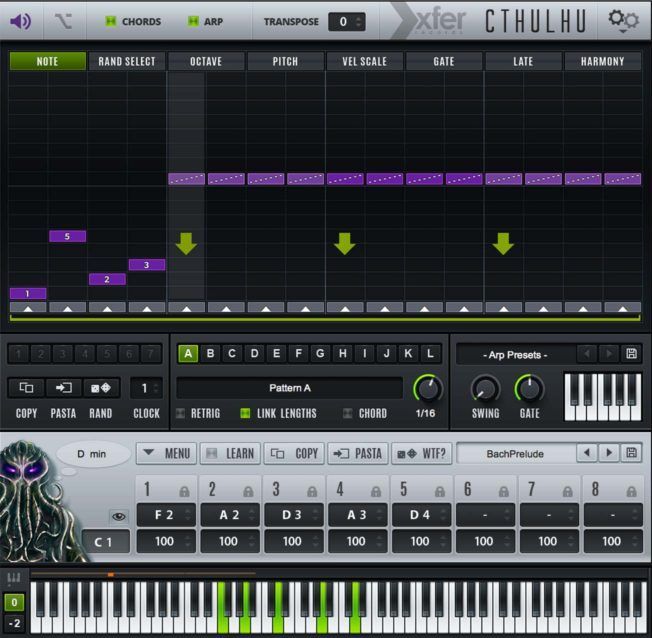This screenshot has height=638, width=652.
Task: Click the D min chord name bubble
Action: 92,454
